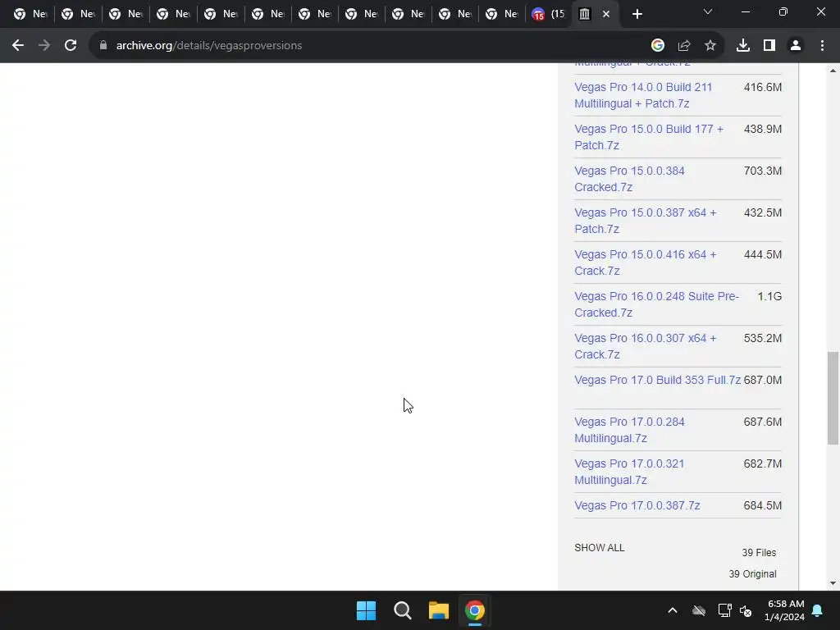Open the Chrome profile icon
Screen dimensions: 840x630
[796, 46]
